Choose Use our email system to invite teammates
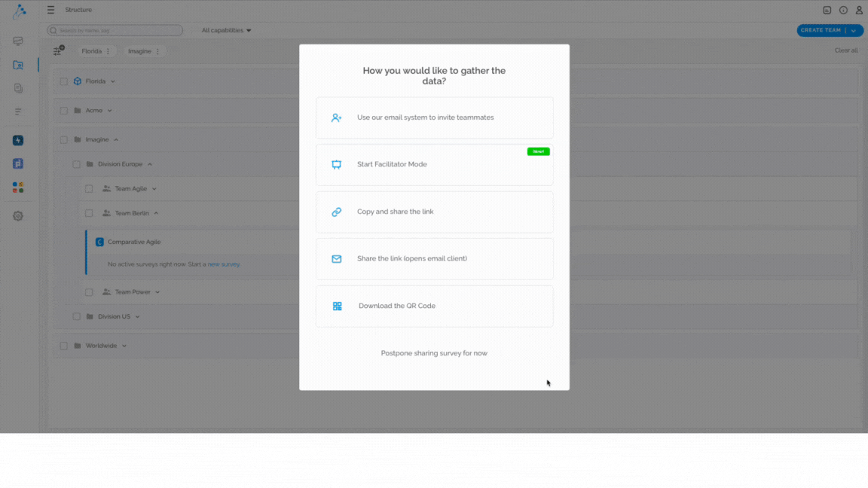Screen dimensions: 868x488 (435, 117)
